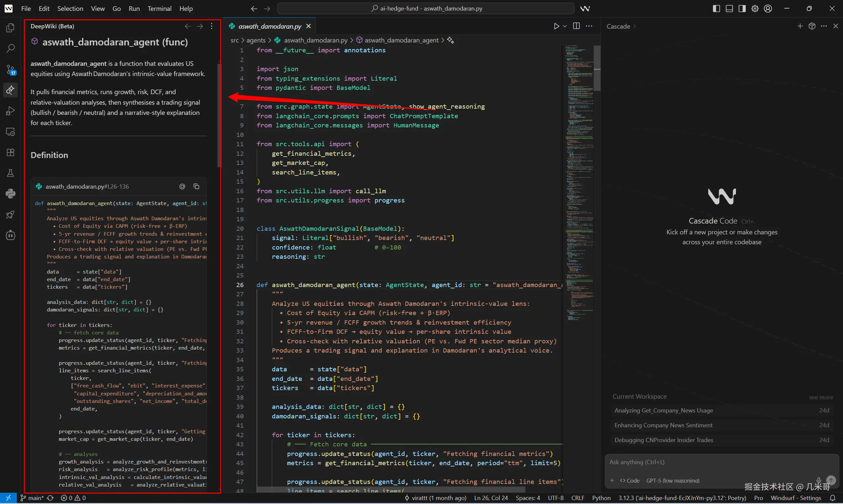Toggle the primary side bar layout button
Screen dimensions: 843x504
[716, 9]
